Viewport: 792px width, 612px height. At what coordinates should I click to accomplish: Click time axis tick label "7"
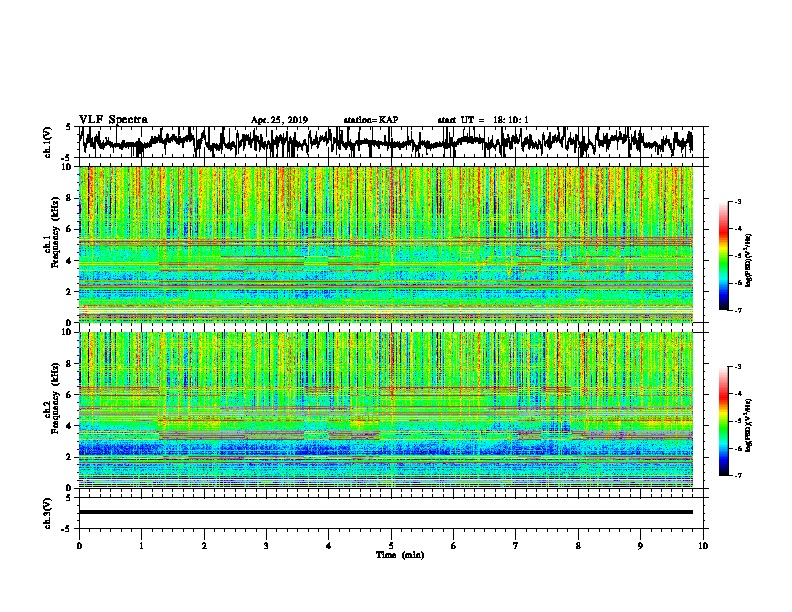(516, 546)
